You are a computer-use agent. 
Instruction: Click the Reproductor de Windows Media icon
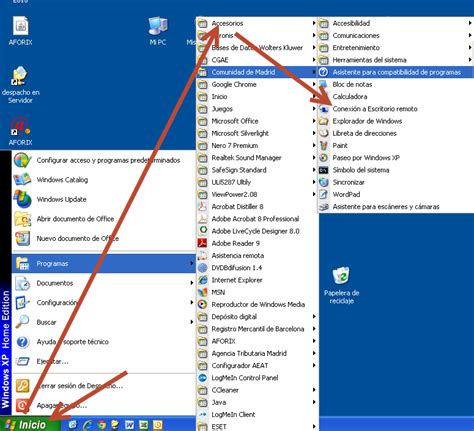point(203,304)
